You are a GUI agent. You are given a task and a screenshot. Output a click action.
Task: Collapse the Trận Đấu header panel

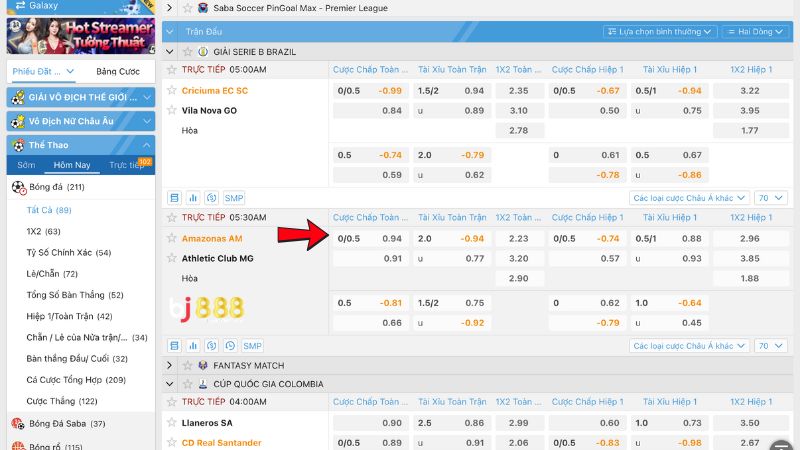click(x=170, y=32)
